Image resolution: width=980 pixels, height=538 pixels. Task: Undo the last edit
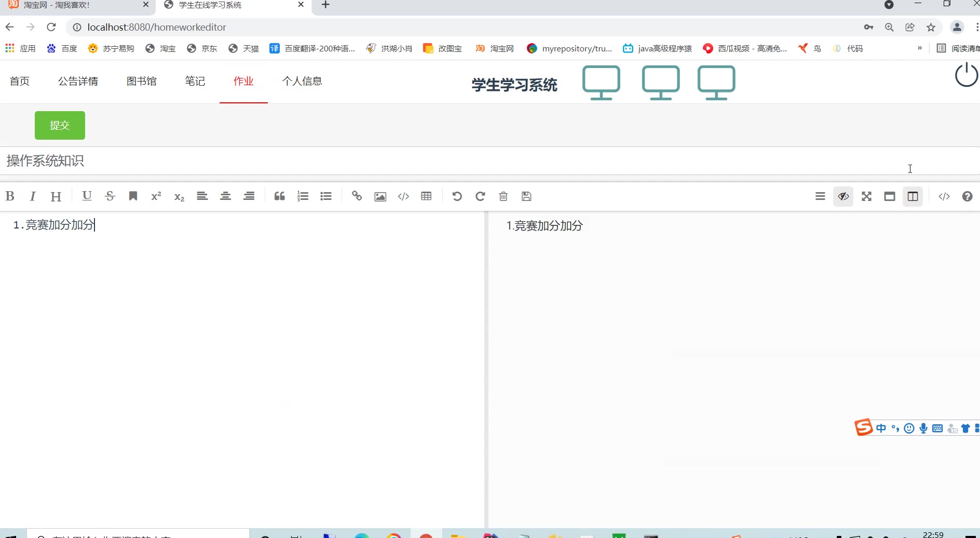(457, 196)
